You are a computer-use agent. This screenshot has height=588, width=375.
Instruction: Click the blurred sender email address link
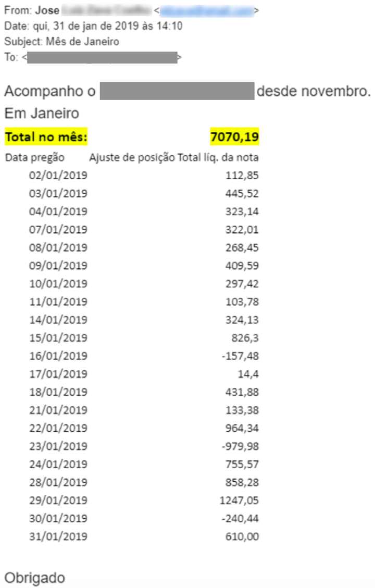207,11
